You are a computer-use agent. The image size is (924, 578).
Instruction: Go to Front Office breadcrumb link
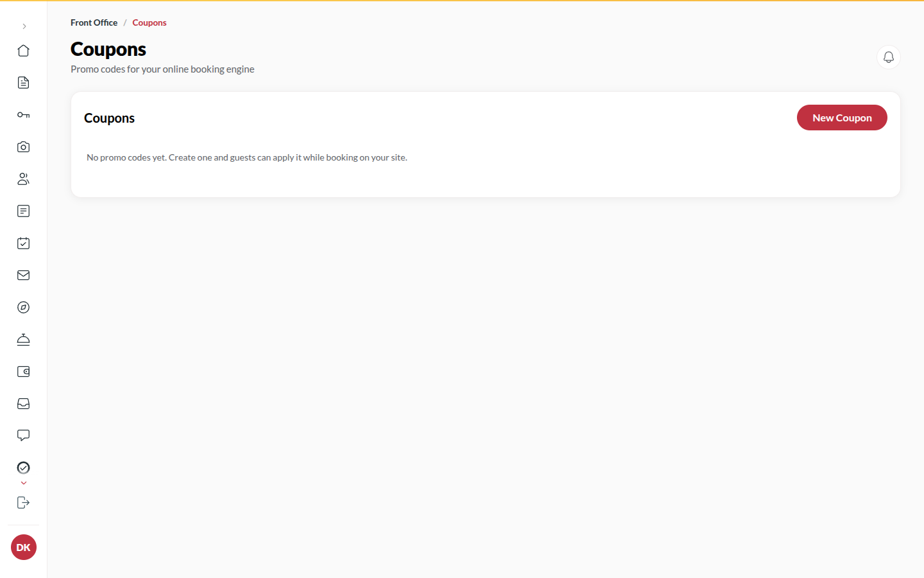pyautogui.click(x=94, y=22)
